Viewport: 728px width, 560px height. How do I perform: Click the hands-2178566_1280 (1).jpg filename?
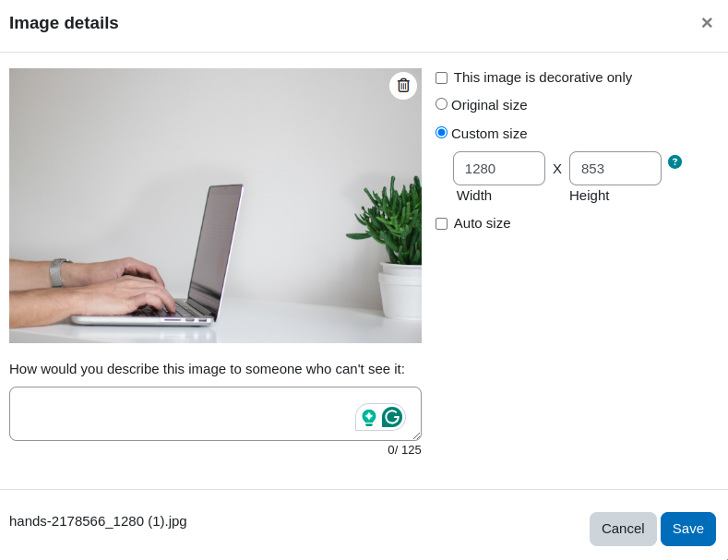pyautogui.click(x=98, y=521)
